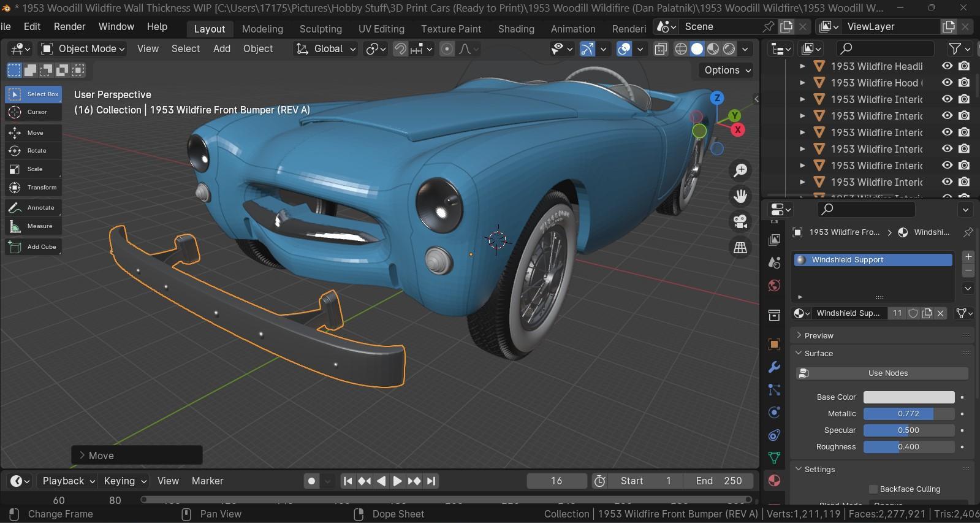Toggle X-ray display
The image size is (980, 523).
click(661, 49)
